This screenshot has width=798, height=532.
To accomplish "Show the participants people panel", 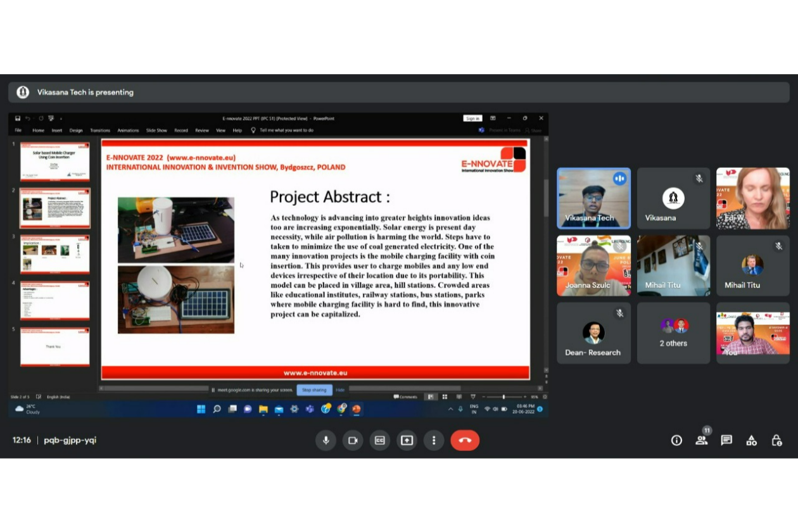I will (x=701, y=440).
